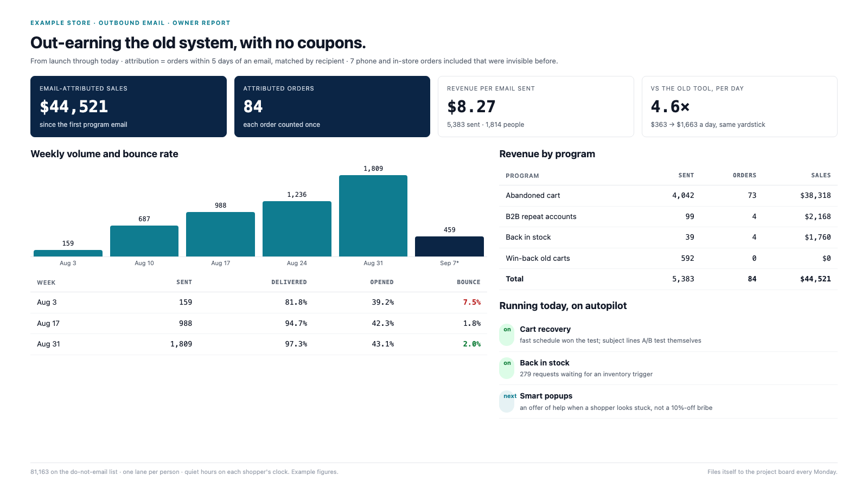
Task: Click the Abandoned cart program row label
Action: [x=533, y=195]
